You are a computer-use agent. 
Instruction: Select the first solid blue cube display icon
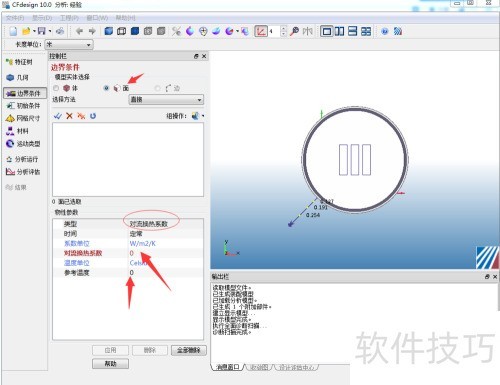(x=108, y=31)
